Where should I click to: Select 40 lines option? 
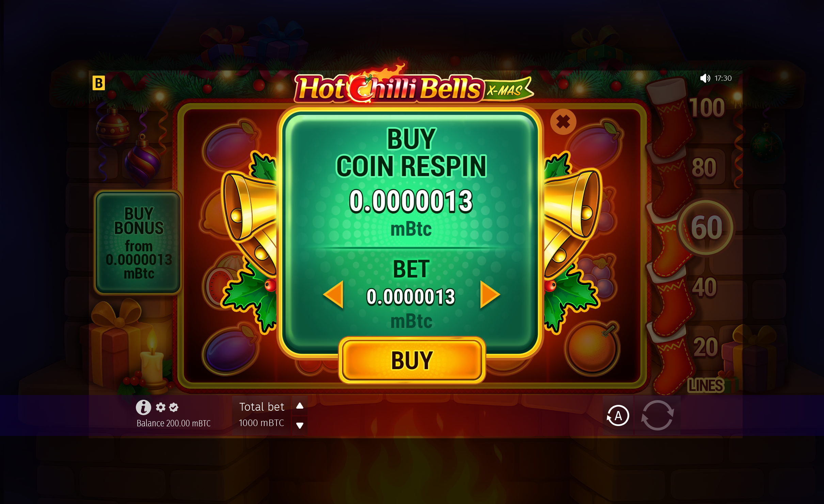tap(705, 287)
